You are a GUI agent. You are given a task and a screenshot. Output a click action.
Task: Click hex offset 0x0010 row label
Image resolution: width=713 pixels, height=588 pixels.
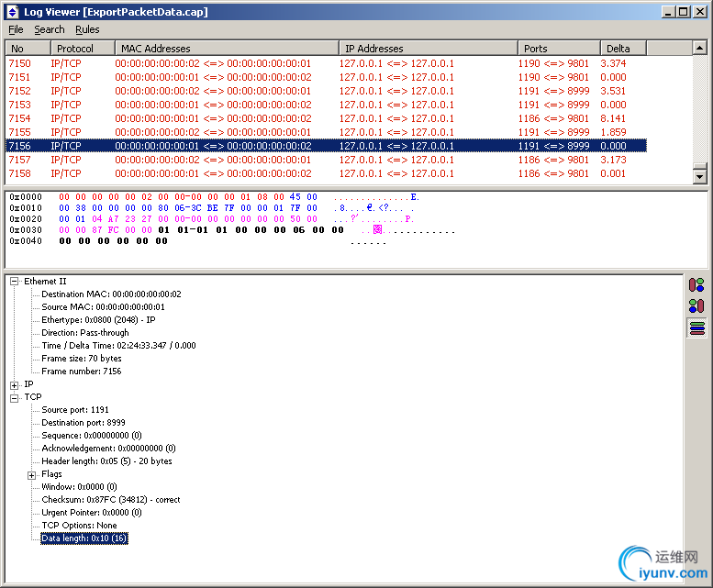coord(26,207)
